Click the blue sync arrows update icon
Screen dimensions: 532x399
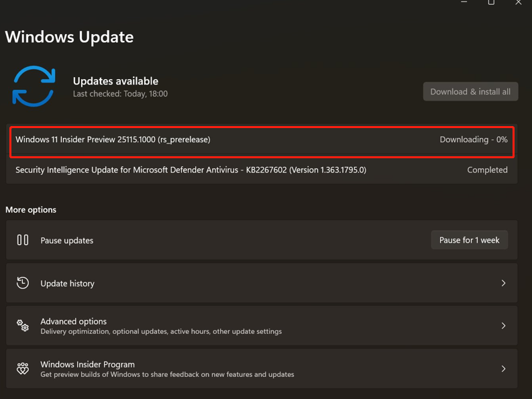point(34,87)
